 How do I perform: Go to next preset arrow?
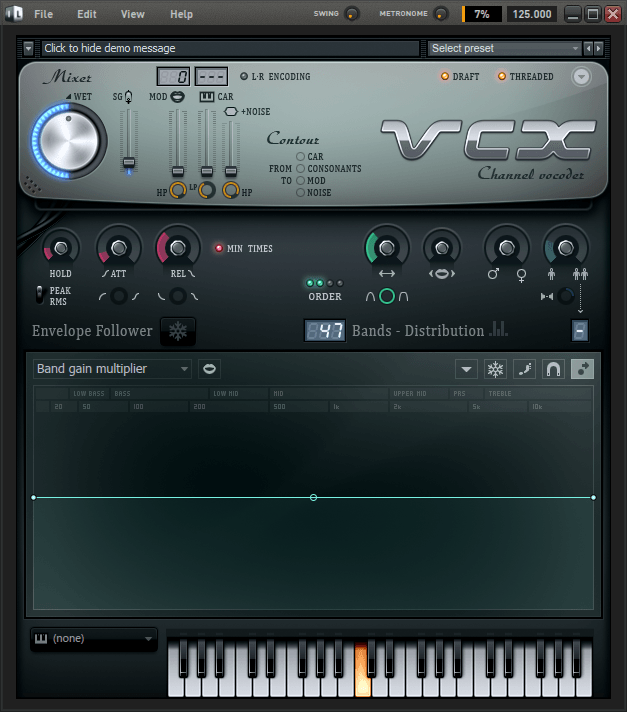tap(598, 48)
